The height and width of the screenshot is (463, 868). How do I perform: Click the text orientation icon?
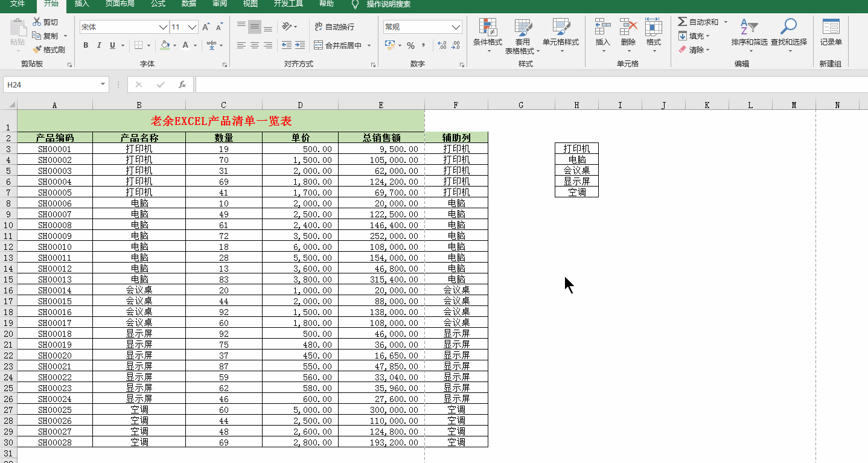[x=287, y=27]
